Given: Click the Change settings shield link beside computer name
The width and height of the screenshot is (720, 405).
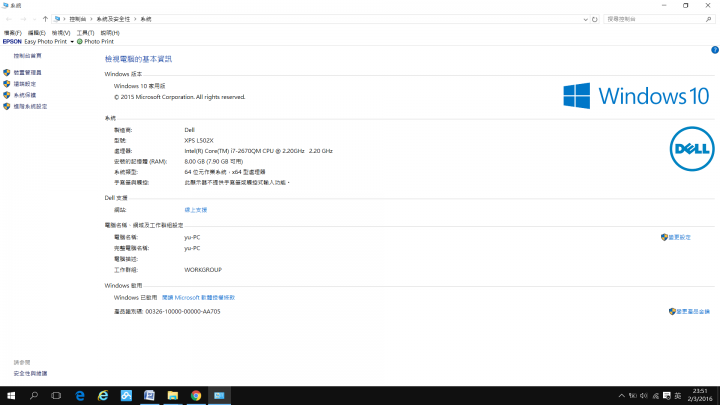Looking at the screenshot, I should 676,237.
